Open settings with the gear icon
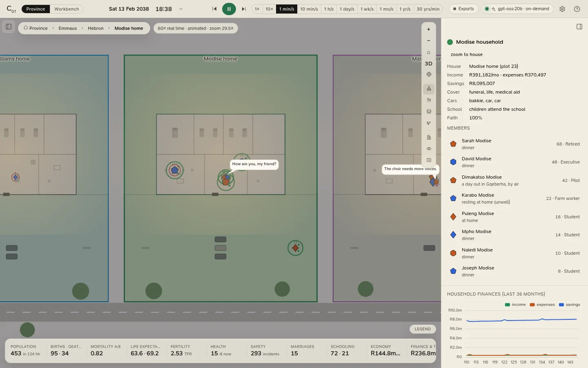The height and width of the screenshot is (368, 588). pyautogui.click(x=562, y=9)
